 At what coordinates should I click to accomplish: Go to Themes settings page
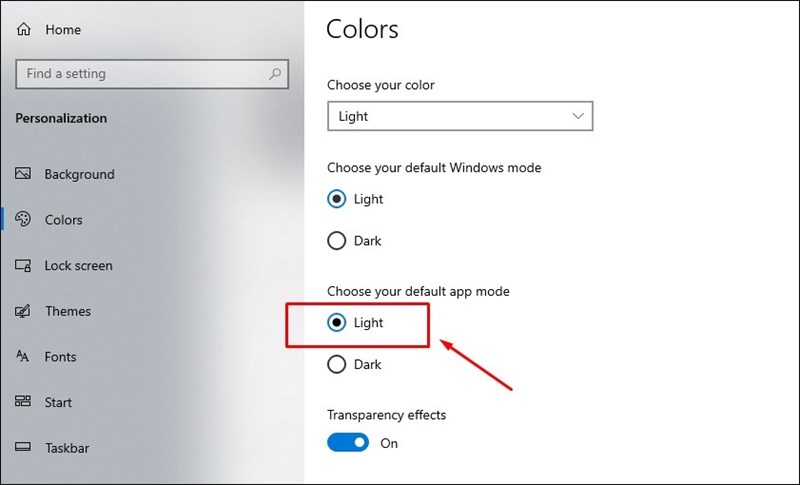(68, 311)
